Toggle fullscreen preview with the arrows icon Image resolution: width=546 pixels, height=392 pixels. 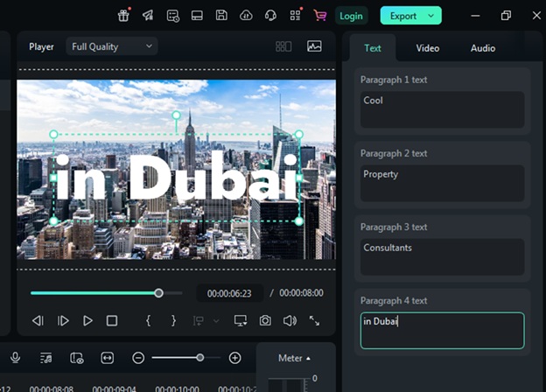[x=314, y=321]
